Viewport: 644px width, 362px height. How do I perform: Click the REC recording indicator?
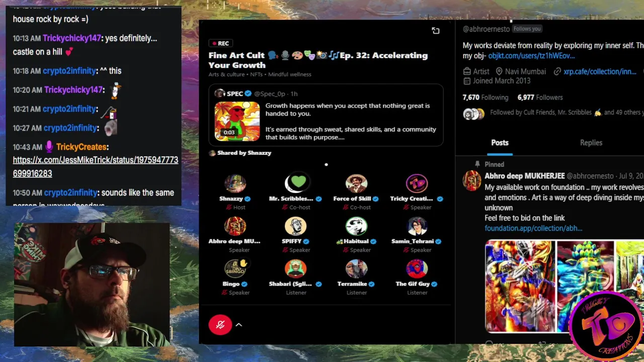click(x=220, y=43)
